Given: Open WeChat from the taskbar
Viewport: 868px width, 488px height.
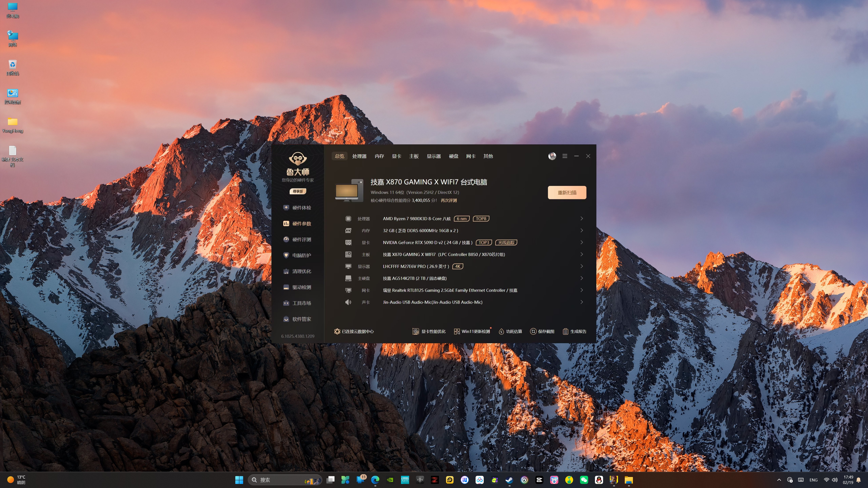Looking at the screenshot, I should (584, 480).
